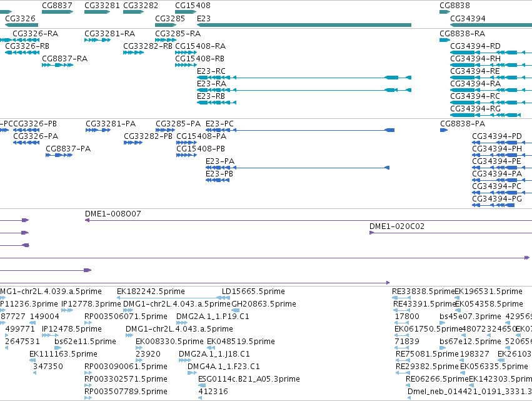Image resolution: width=532 pixels, height=401 pixels.
Task: Click protein CG8837-PA
Action: click(x=68, y=149)
